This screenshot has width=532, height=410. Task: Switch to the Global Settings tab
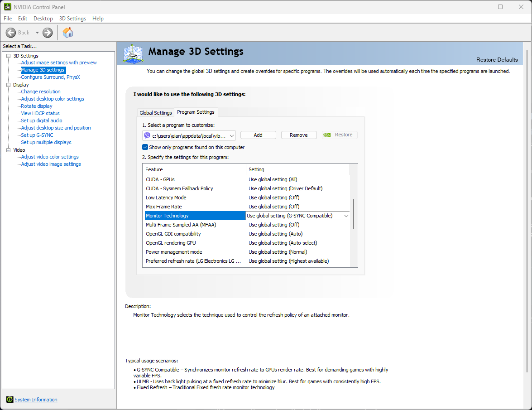click(155, 113)
